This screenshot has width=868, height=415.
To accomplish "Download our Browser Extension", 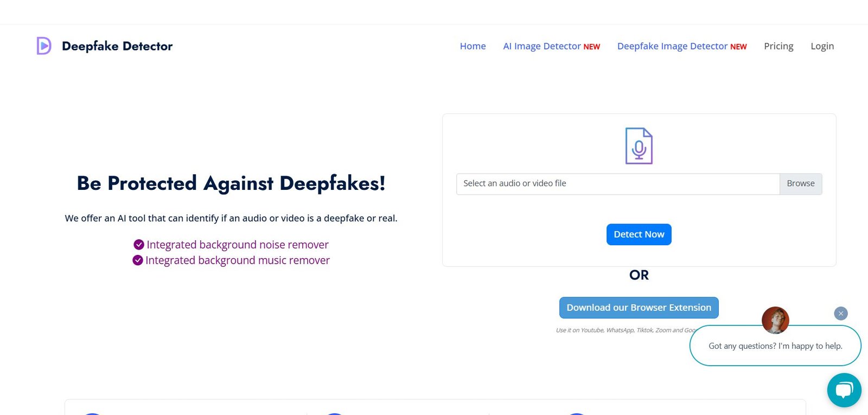I will [639, 308].
